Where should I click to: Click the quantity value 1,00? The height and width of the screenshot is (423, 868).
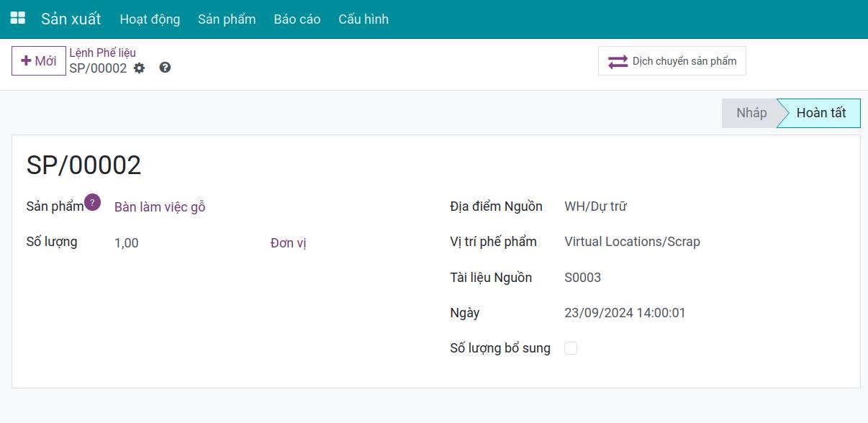click(x=127, y=243)
